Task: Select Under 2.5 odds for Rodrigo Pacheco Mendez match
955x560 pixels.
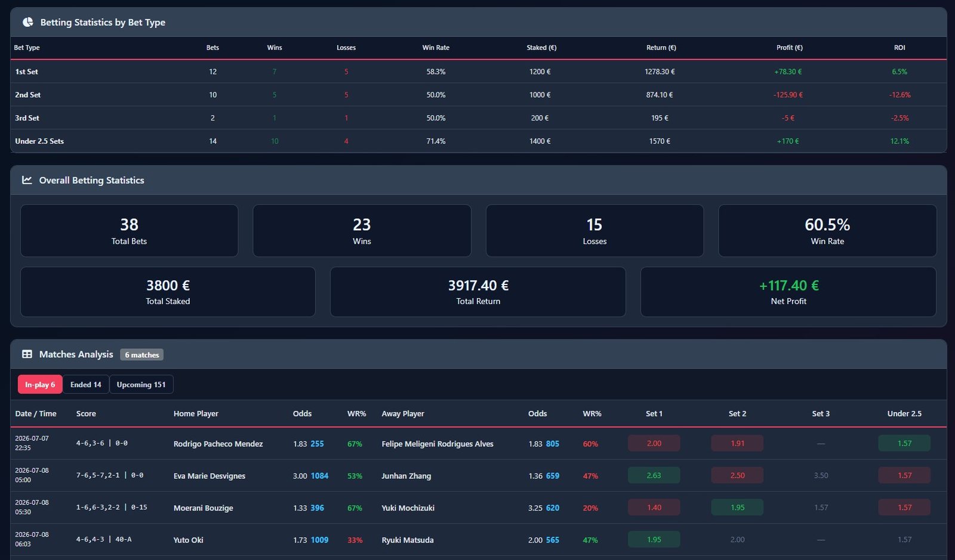Action: coord(904,443)
